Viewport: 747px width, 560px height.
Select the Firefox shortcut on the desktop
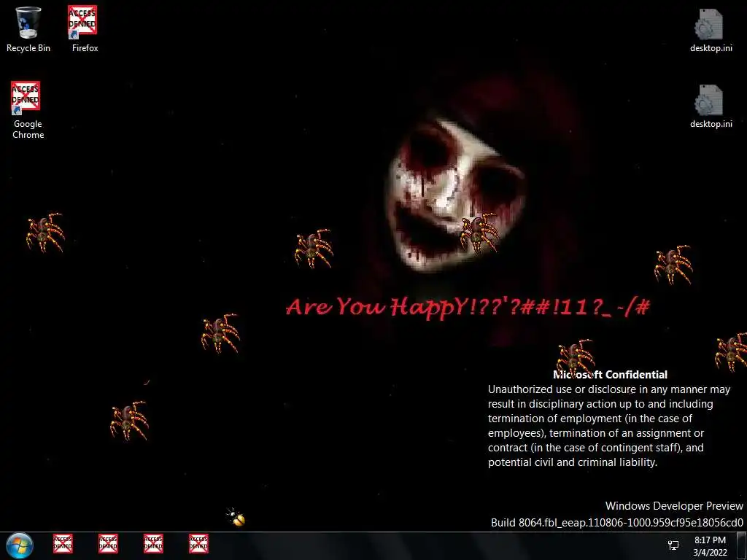[x=84, y=28]
